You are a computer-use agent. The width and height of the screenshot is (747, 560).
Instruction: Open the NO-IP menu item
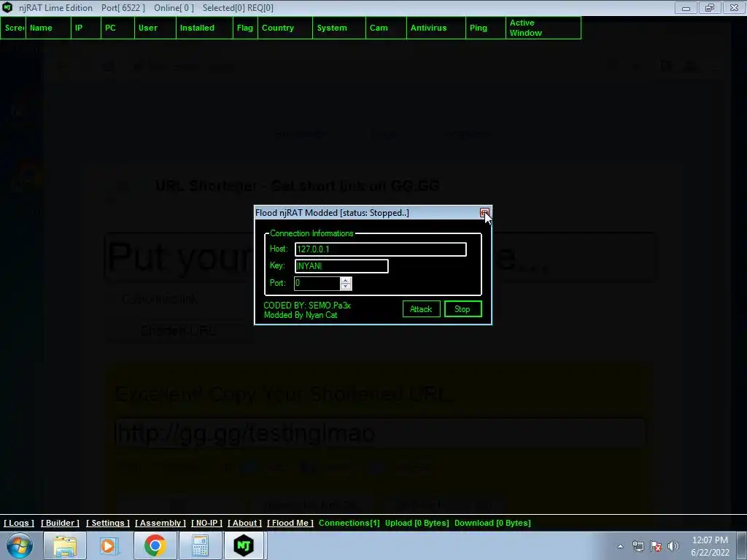pos(206,523)
